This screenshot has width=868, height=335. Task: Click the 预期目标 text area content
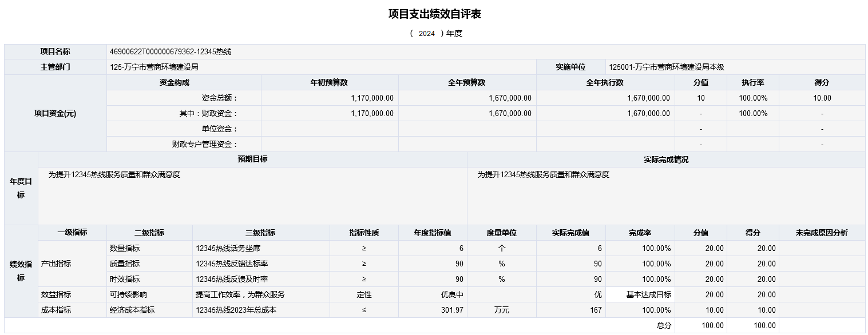tap(114, 175)
